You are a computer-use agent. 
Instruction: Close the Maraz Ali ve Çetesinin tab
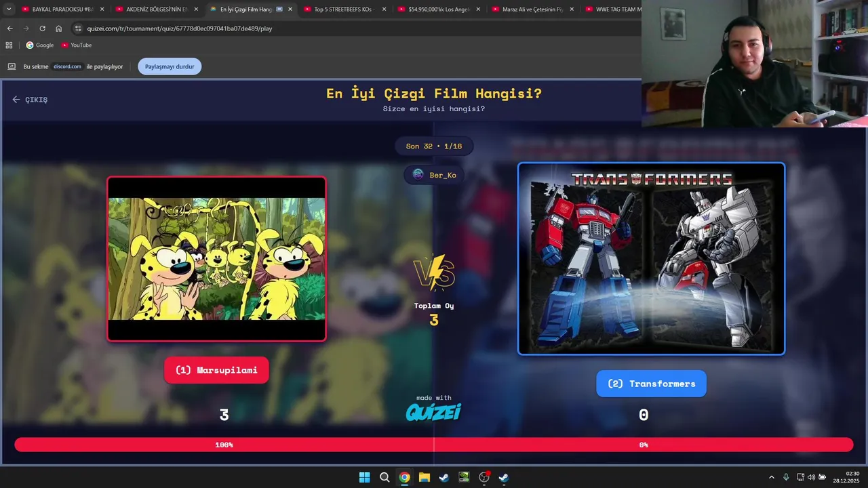click(x=572, y=9)
